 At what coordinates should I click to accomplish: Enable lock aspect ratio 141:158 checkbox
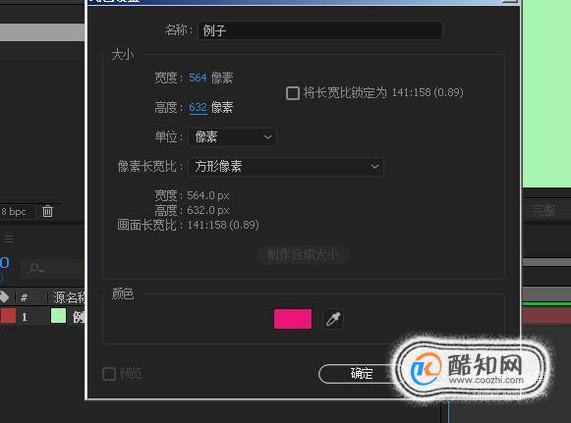pos(293,93)
